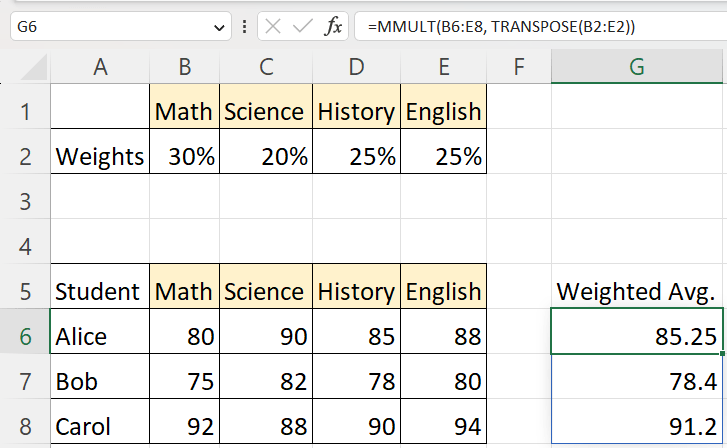Click the fill handle of cell G6
Viewport: 727px width, 448px height.
point(720,354)
